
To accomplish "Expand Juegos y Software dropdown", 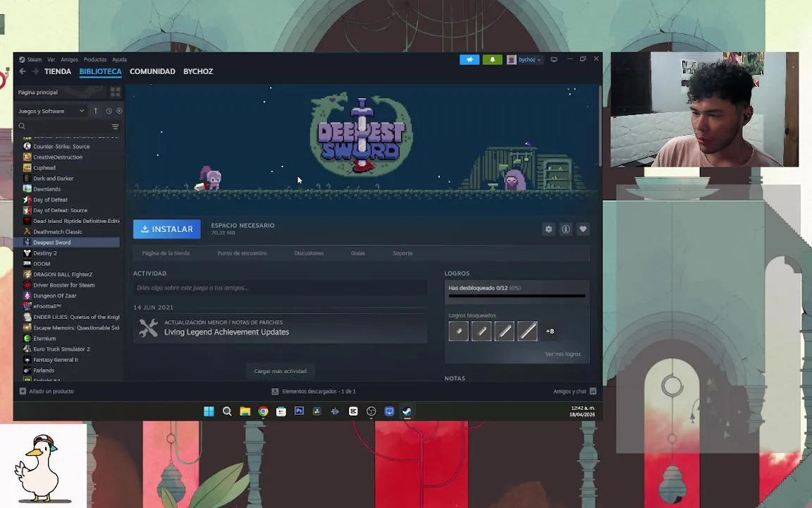I will pos(51,111).
